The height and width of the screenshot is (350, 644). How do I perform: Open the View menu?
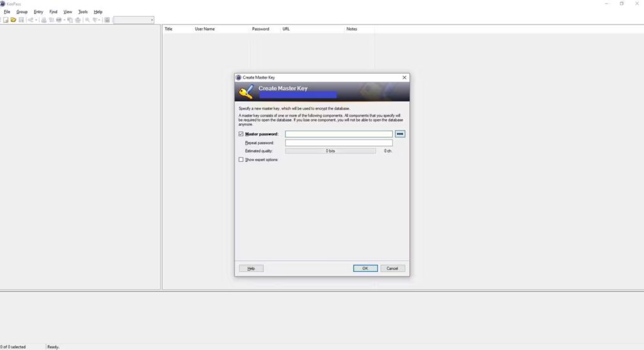coord(68,12)
